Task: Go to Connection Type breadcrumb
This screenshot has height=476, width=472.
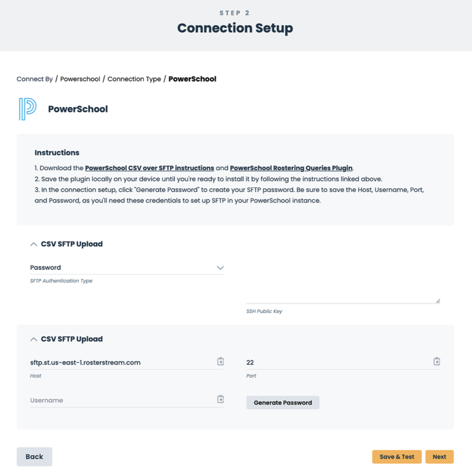Action: pyautogui.click(x=134, y=79)
